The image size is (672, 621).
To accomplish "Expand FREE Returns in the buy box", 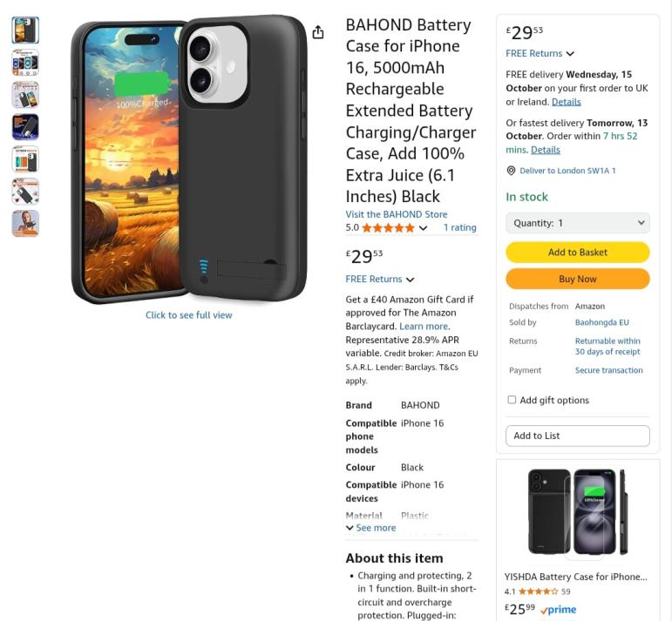I will (x=540, y=54).
